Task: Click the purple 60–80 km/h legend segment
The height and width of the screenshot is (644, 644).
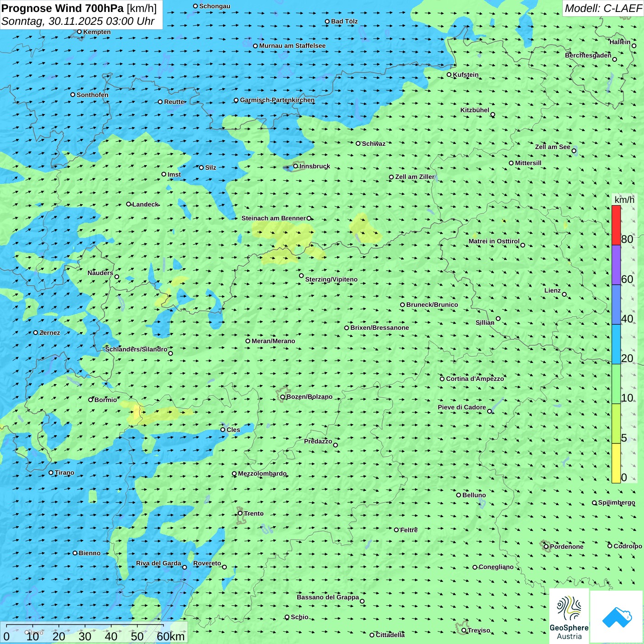Action: 616,265
